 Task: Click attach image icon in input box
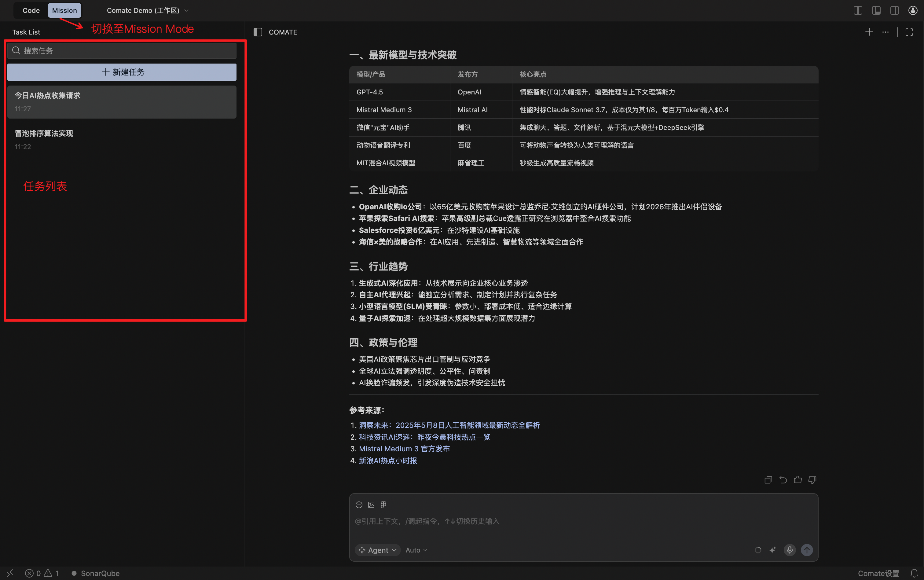coord(371,505)
